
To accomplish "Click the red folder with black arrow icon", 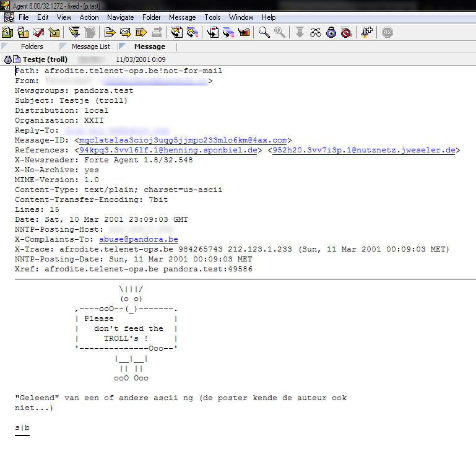I will pos(244,32).
